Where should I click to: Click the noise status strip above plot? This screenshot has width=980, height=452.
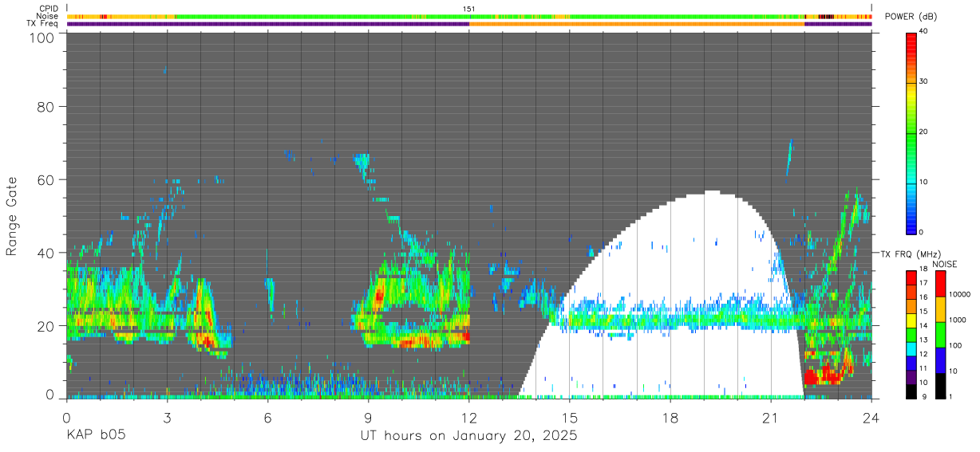pos(469,16)
